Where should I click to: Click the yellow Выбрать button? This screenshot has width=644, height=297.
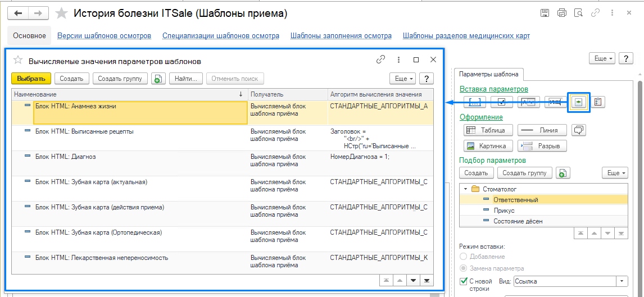pos(31,79)
